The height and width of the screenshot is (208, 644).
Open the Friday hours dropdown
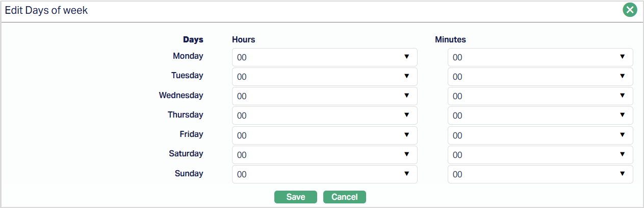(x=324, y=135)
